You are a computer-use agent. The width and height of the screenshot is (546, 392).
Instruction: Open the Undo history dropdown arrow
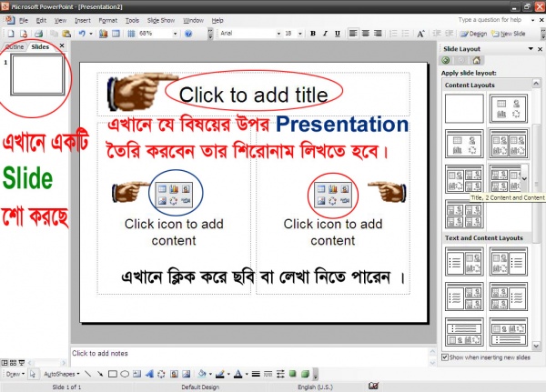point(91,34)
